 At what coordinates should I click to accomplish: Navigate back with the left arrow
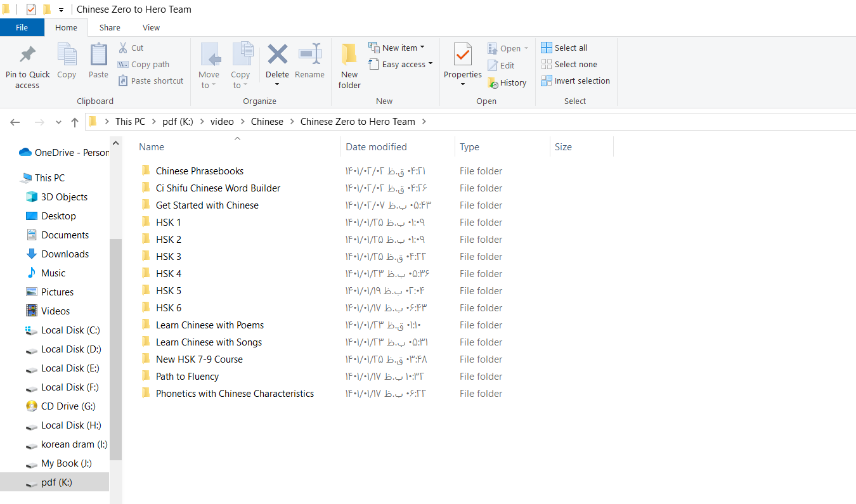(15, 122)
